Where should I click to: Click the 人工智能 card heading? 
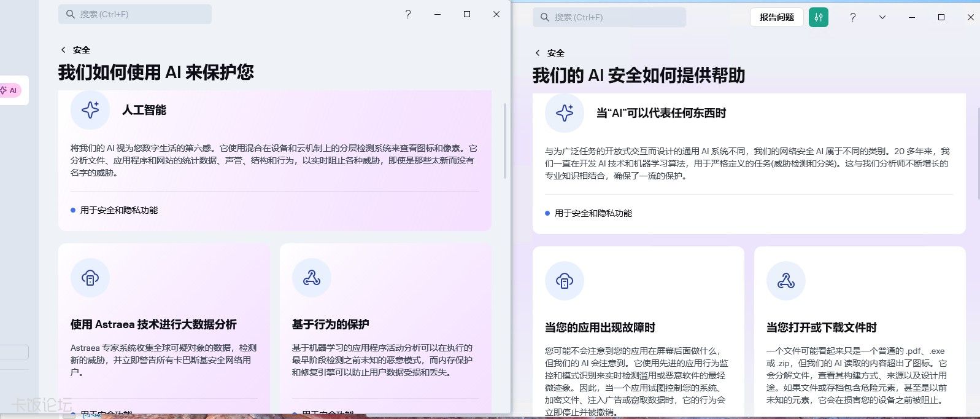(144, 110)
